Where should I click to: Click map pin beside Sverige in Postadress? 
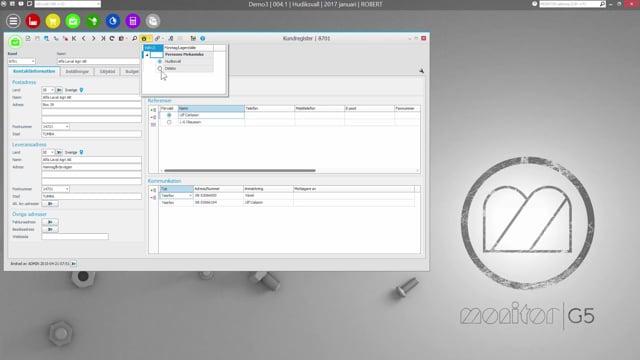[81, 90]
